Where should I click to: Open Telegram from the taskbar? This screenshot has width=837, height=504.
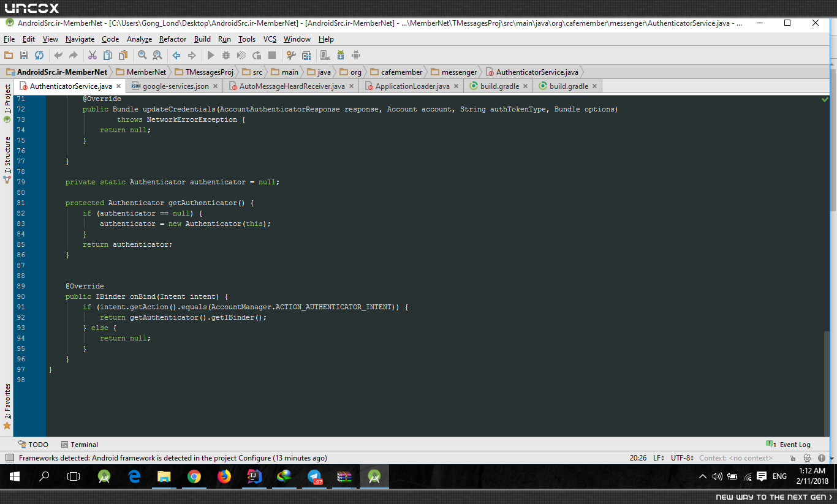tap(314, 476)
